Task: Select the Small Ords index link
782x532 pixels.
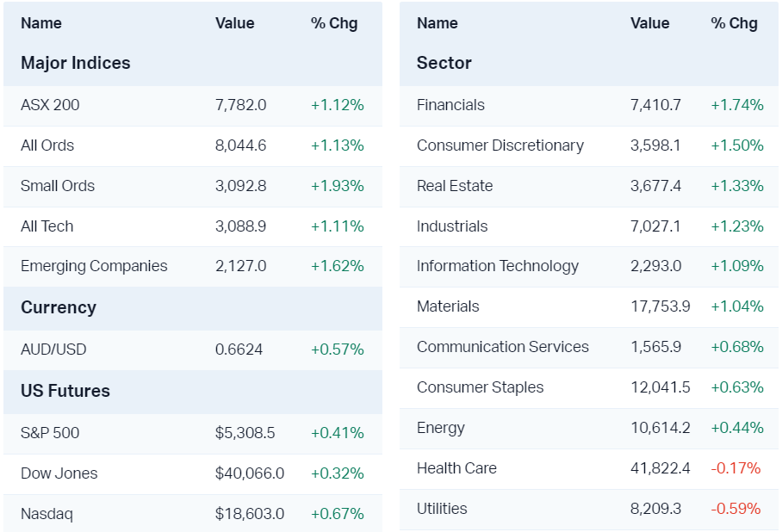Action: click(x=58, y=186)
